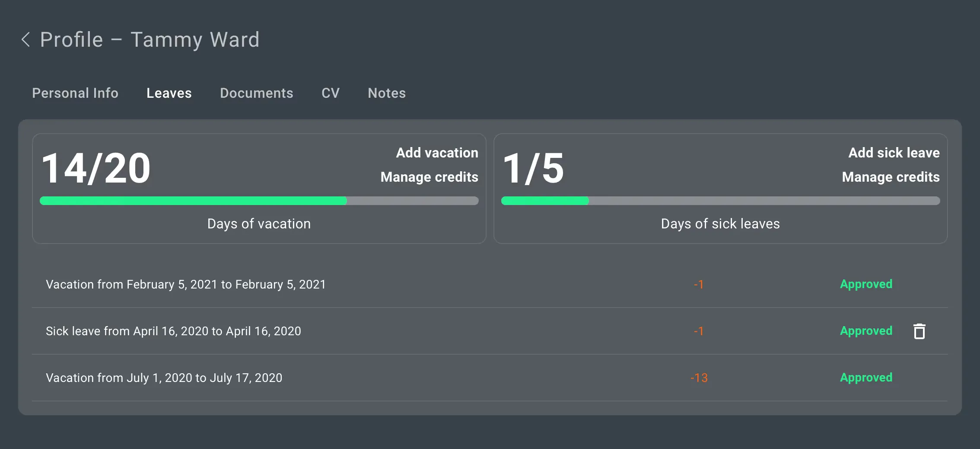Switch to the Documents tab
The width and height of the screenshot is (980, 449).
point(257,93)
